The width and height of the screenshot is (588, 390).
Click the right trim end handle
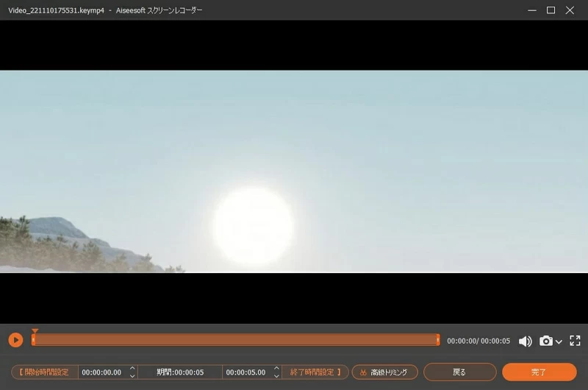(438, 340)
